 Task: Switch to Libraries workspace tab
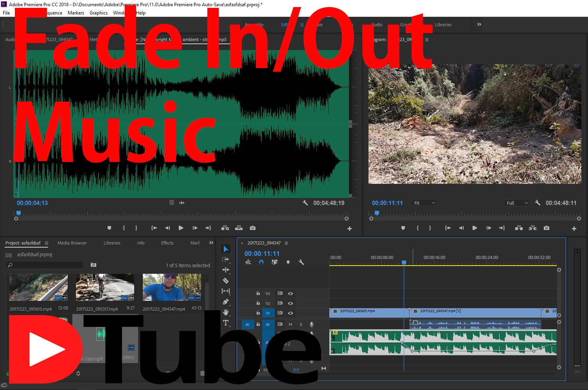tap(443, 25)
